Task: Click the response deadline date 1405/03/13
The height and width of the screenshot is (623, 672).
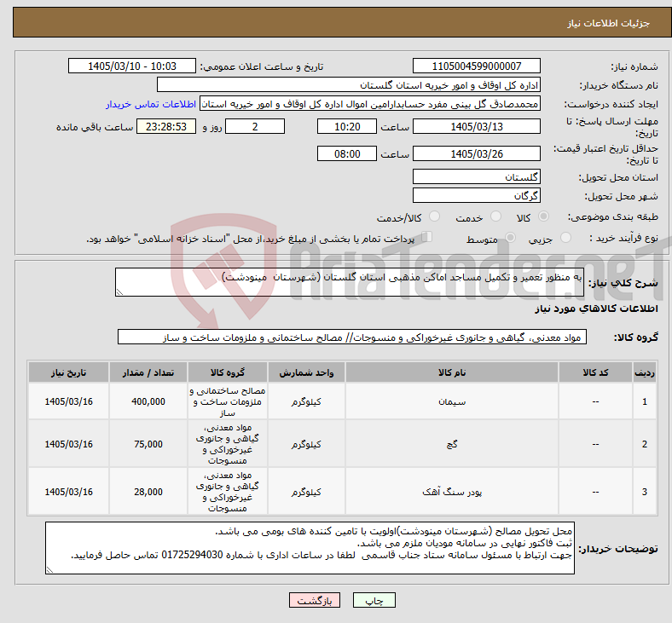Action: click(x=477, y=126)
